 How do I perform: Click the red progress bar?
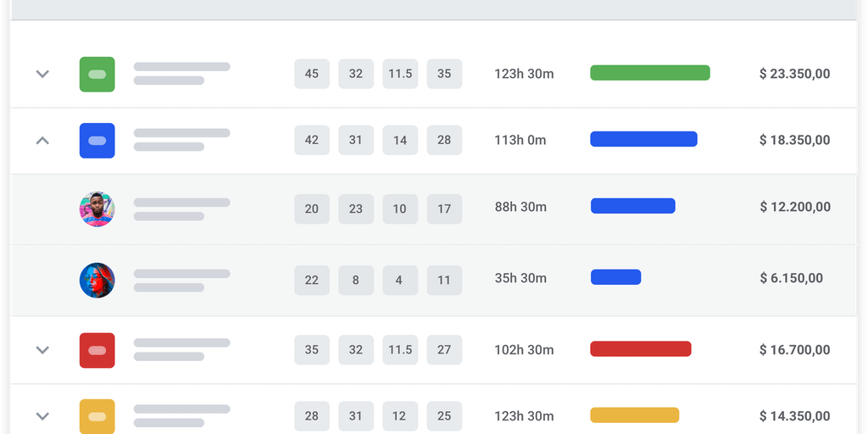pyautogui.click(x=640, y=348)
